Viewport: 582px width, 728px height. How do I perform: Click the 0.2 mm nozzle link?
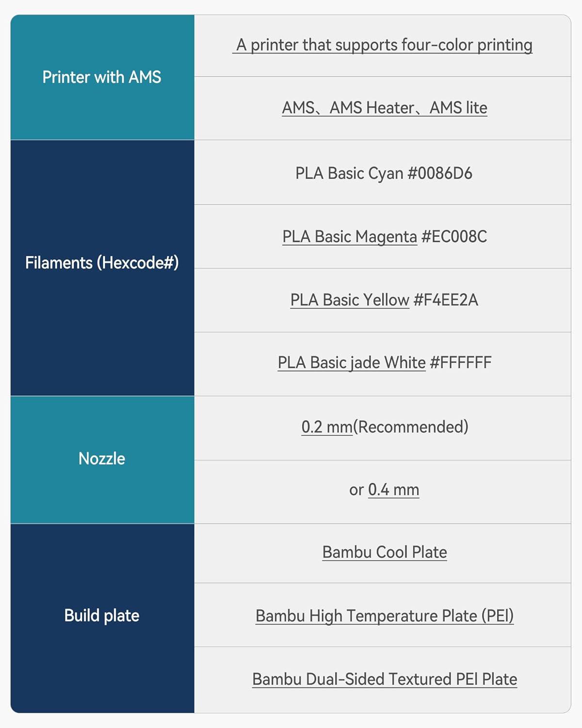[326, 427]
